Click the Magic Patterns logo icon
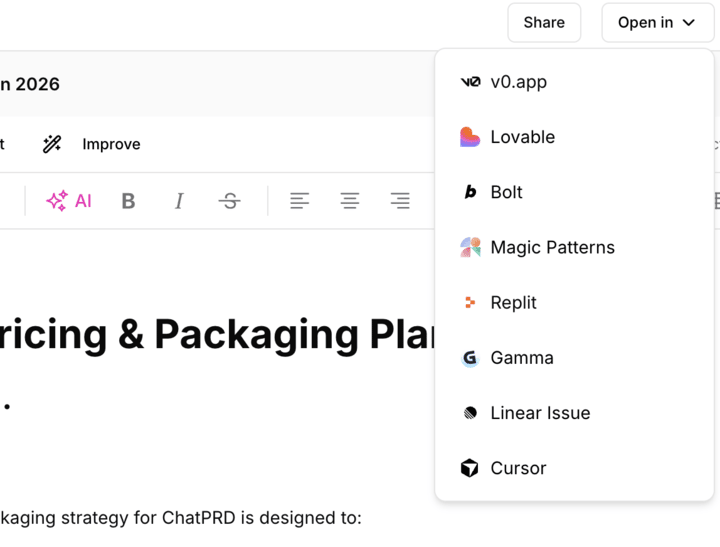The image size is (720, 547). pyautogui.click(x=470, y=247)
